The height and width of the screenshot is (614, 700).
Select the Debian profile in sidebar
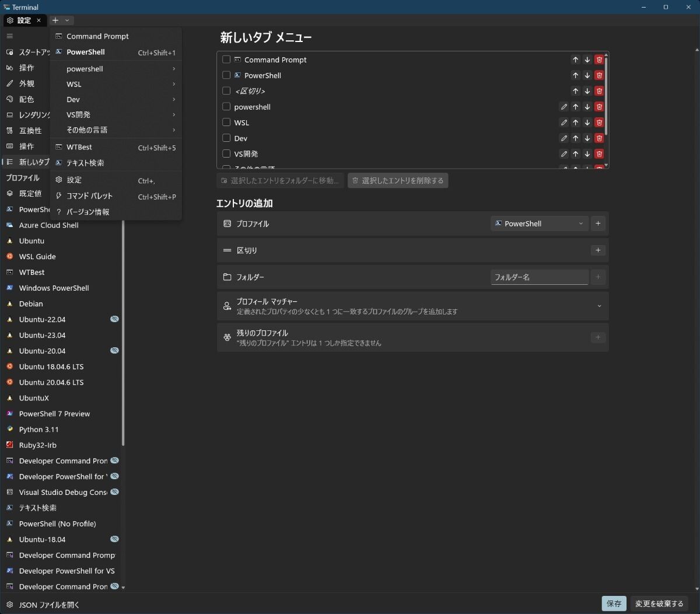tap(61, 304)
